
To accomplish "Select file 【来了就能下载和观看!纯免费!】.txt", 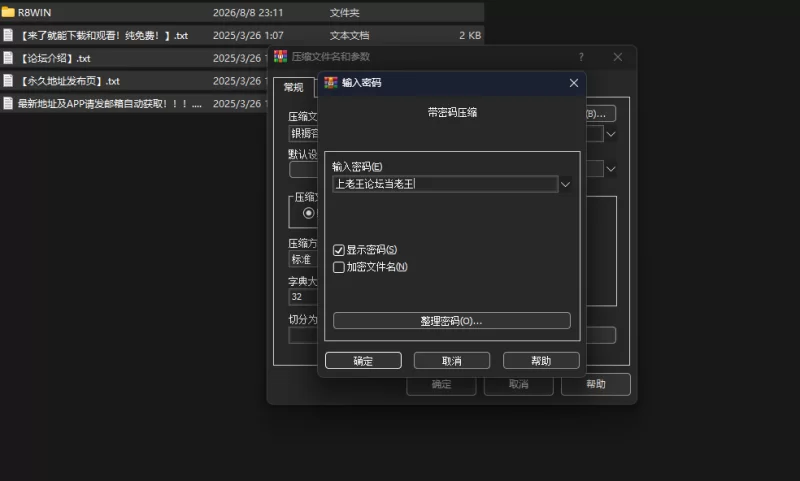I will pos(242,35).
